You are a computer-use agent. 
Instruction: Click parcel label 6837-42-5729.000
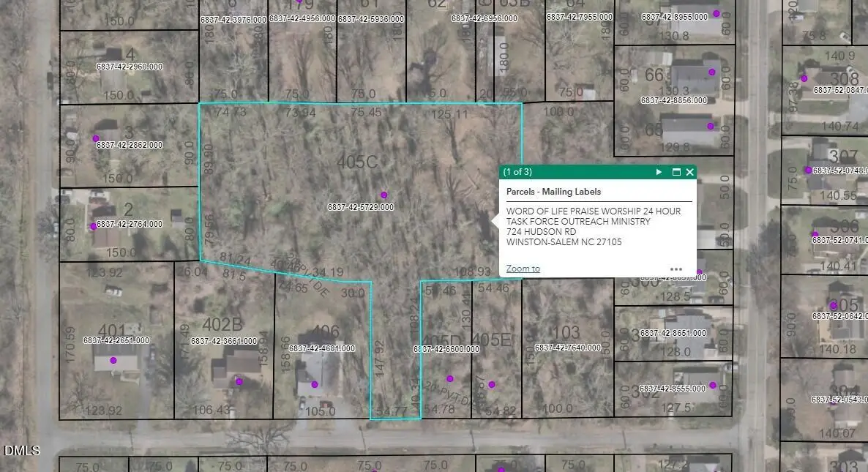coord(360,207)
